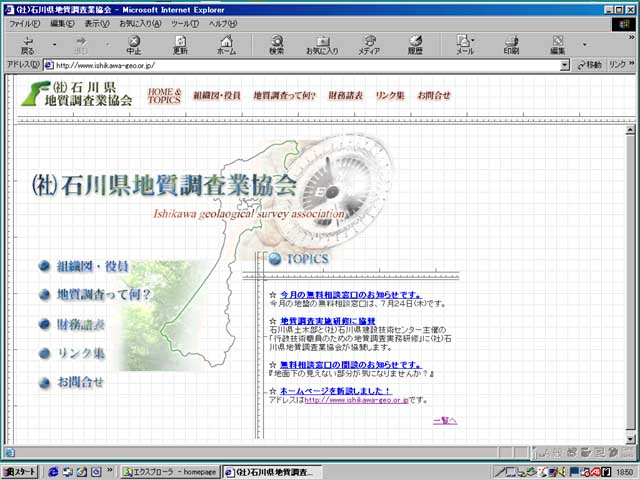640x480 pixels.
Task: Open お問合せ in top page navigation
Action: 434,96
